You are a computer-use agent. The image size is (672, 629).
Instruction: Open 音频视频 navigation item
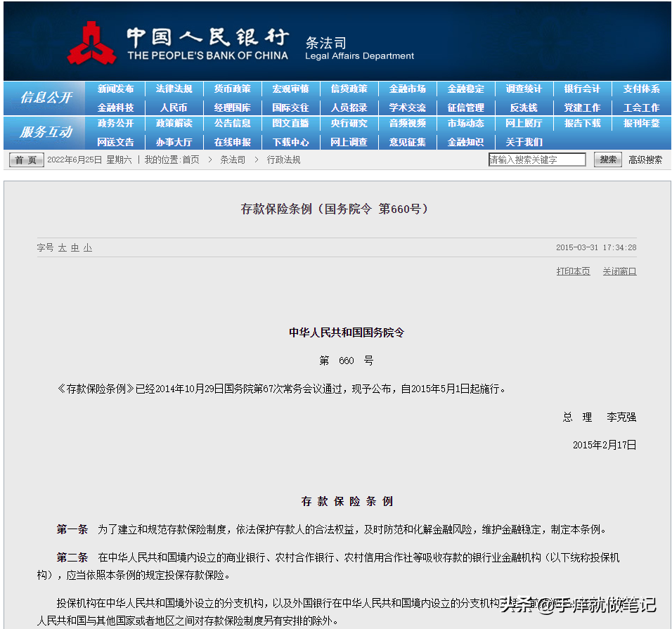pyautogui.click(x=407, y=123)
